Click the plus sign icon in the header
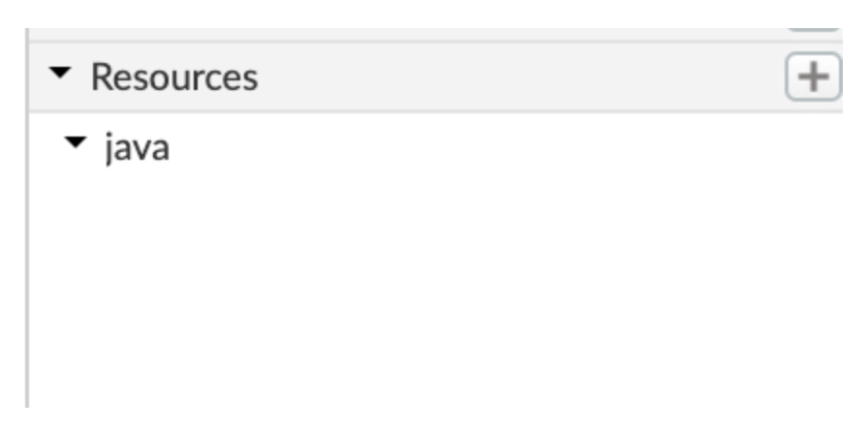868x430 pixels. point(813,77)
